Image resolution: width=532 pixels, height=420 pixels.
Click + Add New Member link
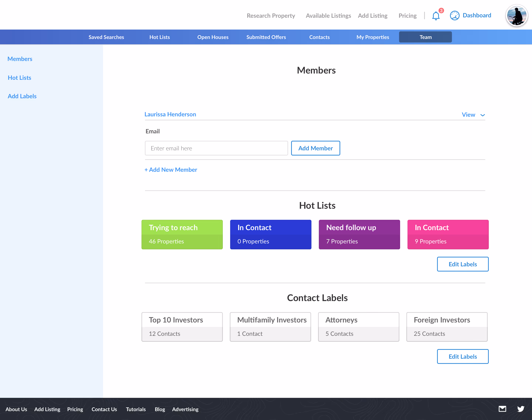(x=171, y=170)
